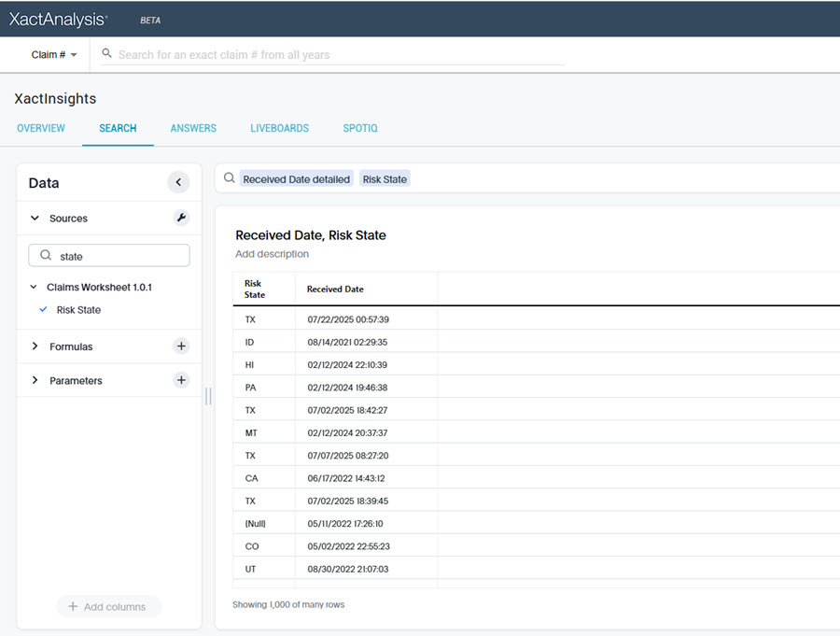The width and height of the screenshot is (840, 636).
Task: Sort by the Received Date column header
Action: point(335,290)
